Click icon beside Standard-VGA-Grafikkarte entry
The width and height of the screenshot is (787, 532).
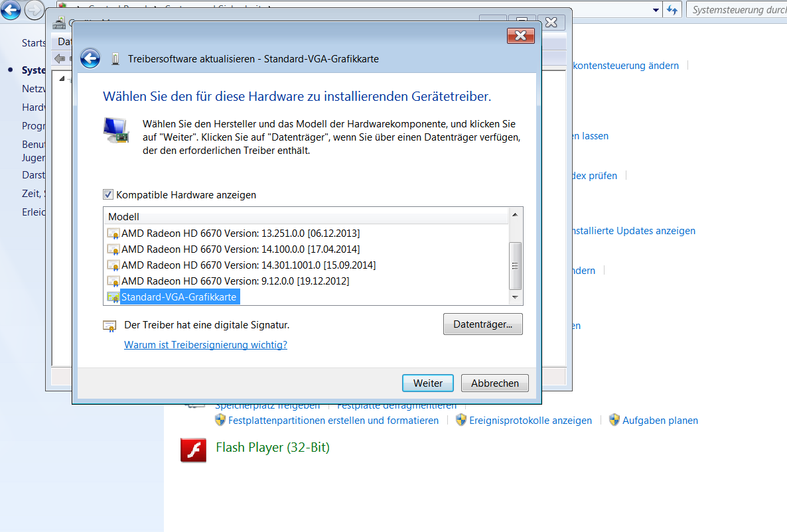[x=113, y=297]
